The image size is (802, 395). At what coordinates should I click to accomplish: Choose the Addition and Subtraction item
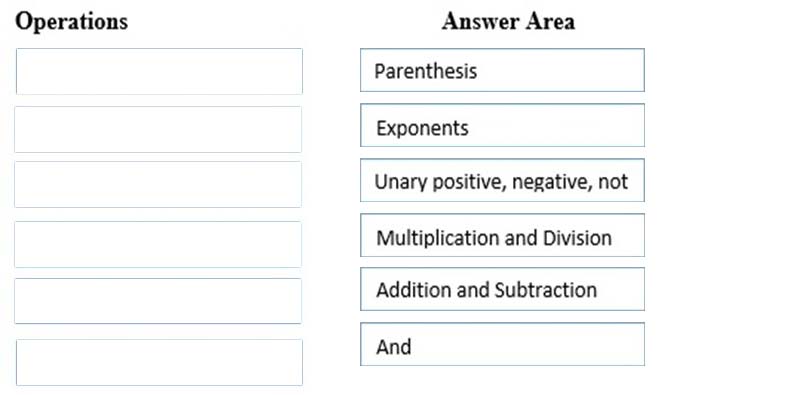pyautogui.click(x=502, y=289)
